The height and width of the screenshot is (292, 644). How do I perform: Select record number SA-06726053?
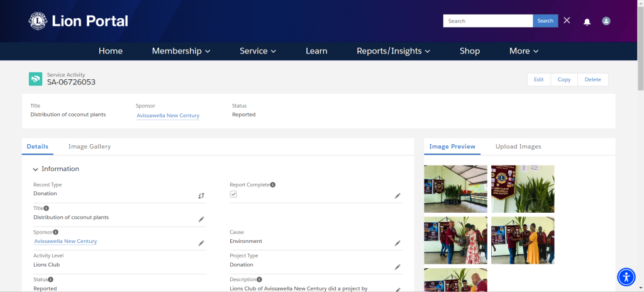point(71,82)
